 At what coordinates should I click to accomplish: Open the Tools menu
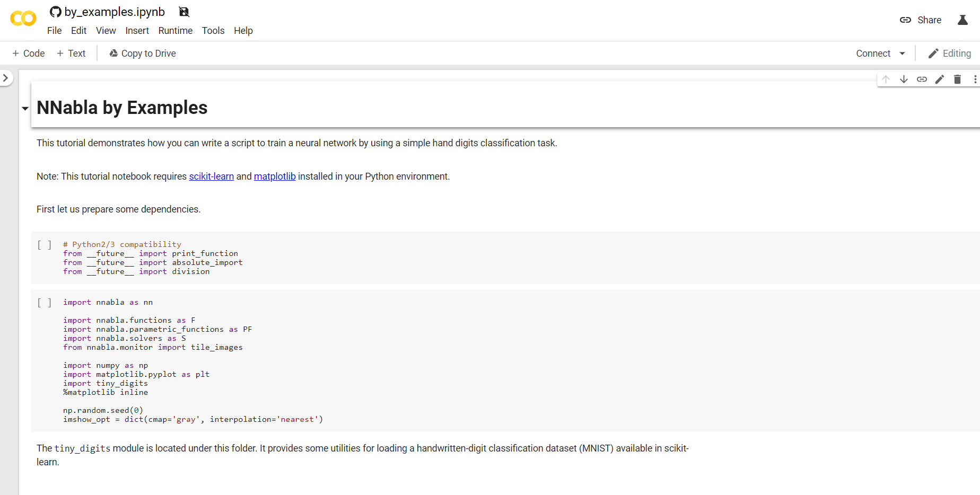point(213,31)
